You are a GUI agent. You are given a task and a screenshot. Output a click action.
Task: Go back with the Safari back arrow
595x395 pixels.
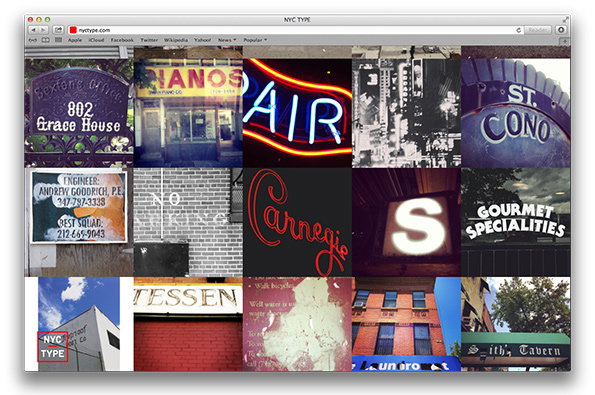(33, 30)
